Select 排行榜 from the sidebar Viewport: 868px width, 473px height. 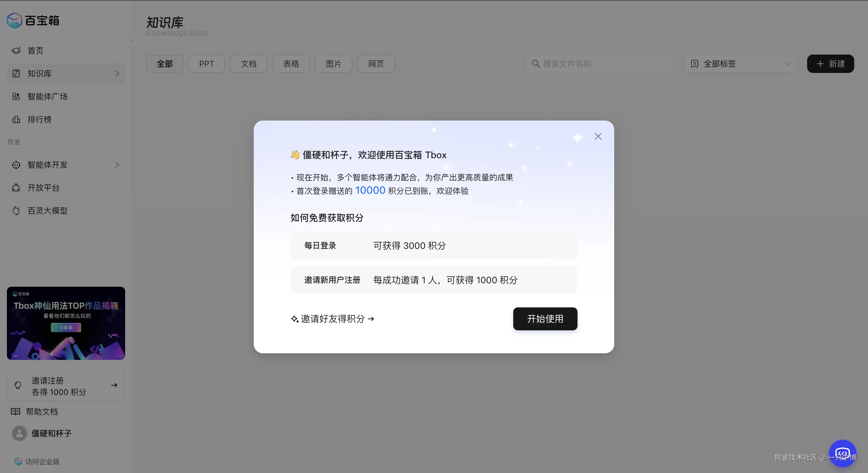pyautogui.click(x=40, y=120)
